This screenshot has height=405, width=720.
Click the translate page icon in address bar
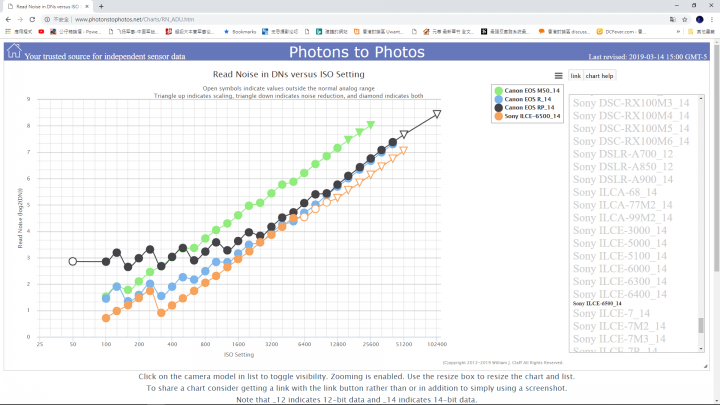click(x=672, y=19)
